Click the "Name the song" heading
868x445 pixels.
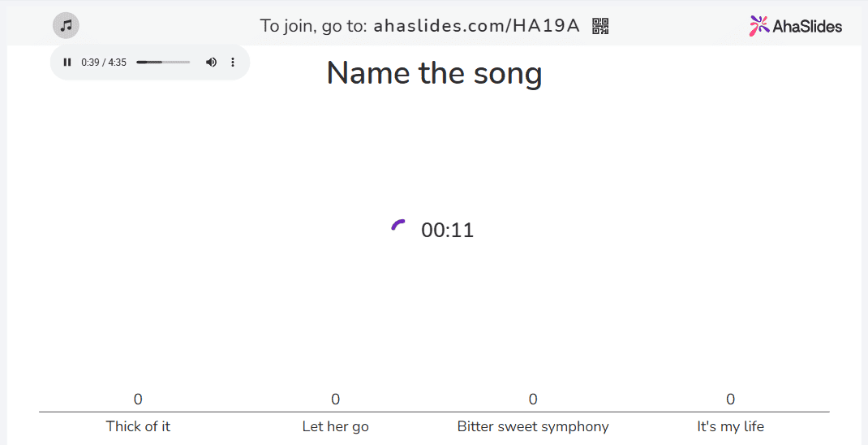(434, 74)
